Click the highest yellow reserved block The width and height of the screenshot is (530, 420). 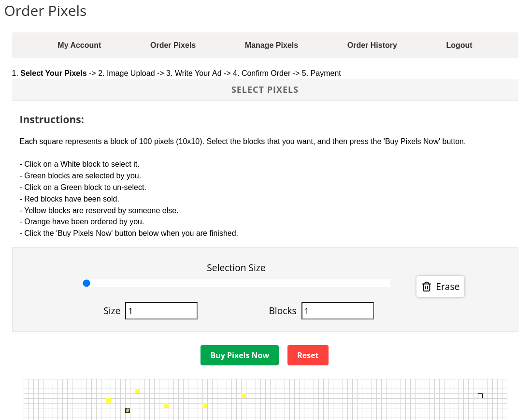pos(137,391)
